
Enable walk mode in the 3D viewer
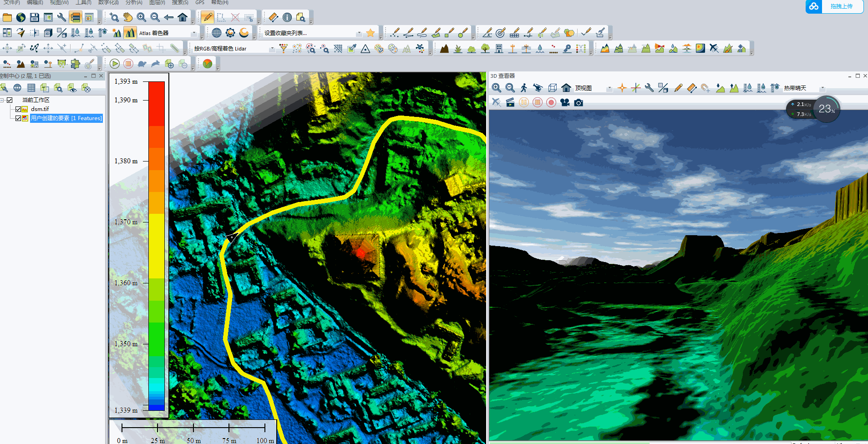click(x=524, y=88)
